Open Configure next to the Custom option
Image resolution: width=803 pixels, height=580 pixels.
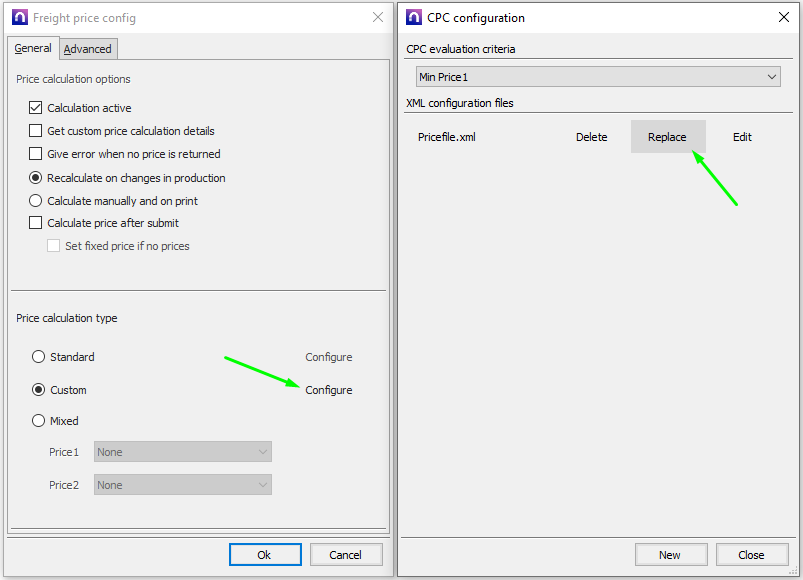(328, 390)
